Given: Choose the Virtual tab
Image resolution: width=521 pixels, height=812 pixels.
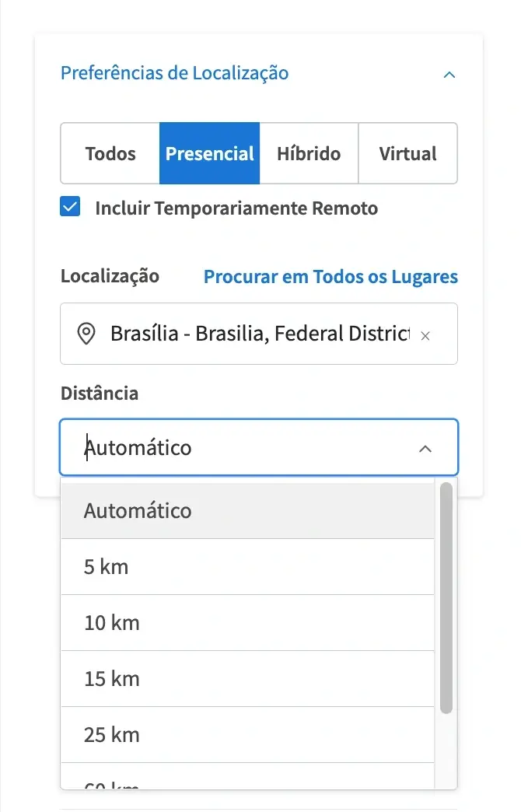Looking at the screenshot, I should pos(407,153).
